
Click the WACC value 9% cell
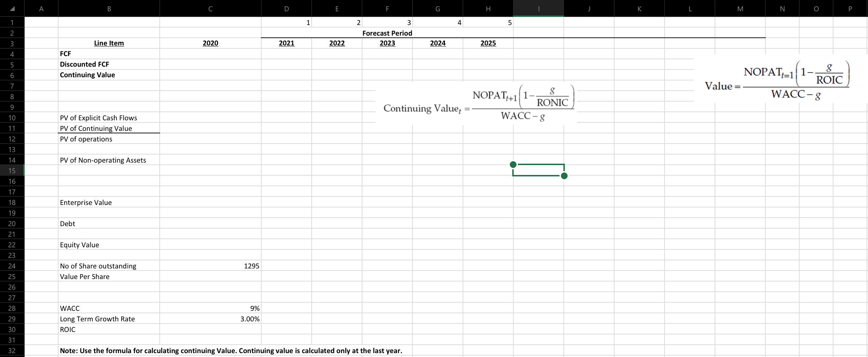click(x=210, y=308)
